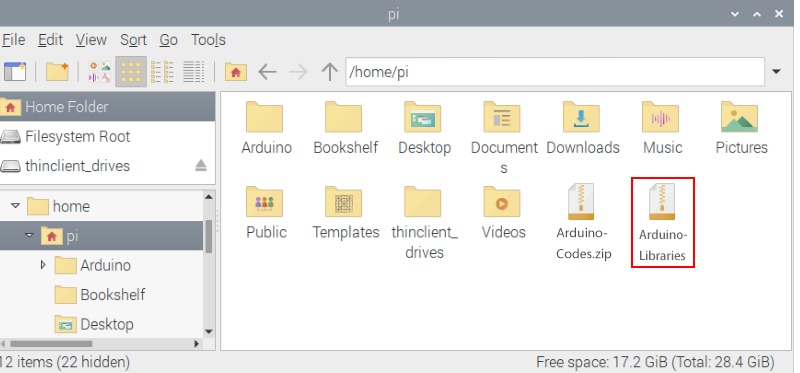
Task: Click the tree vertical scrollbar thumb
Action: (x=209, y=236)
